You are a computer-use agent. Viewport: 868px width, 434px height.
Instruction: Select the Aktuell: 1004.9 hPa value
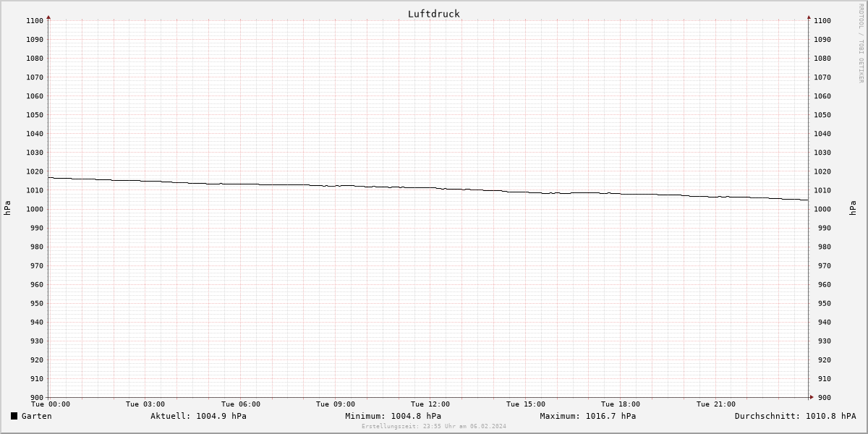[x=198, y=416]
